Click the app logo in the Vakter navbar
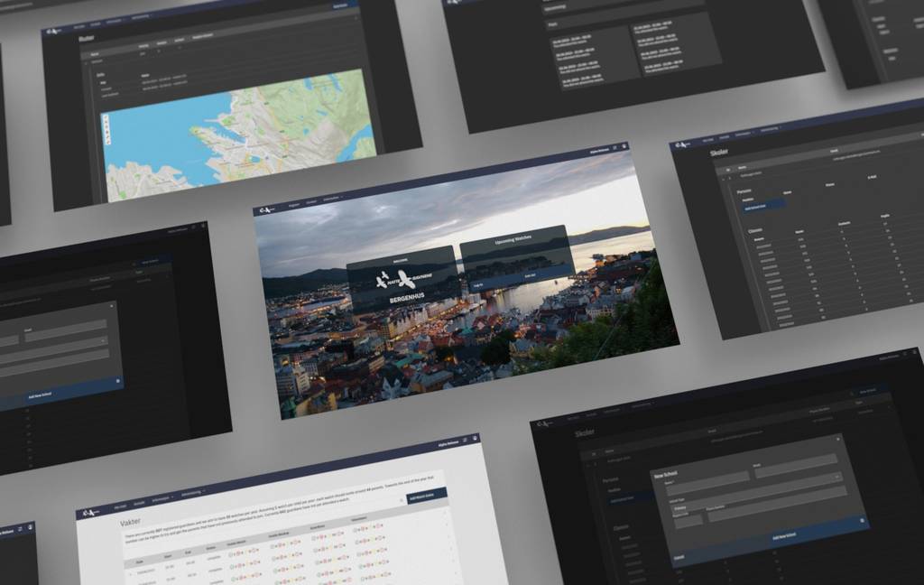Viewport: 924px width, 585px height. pos(90,511)
